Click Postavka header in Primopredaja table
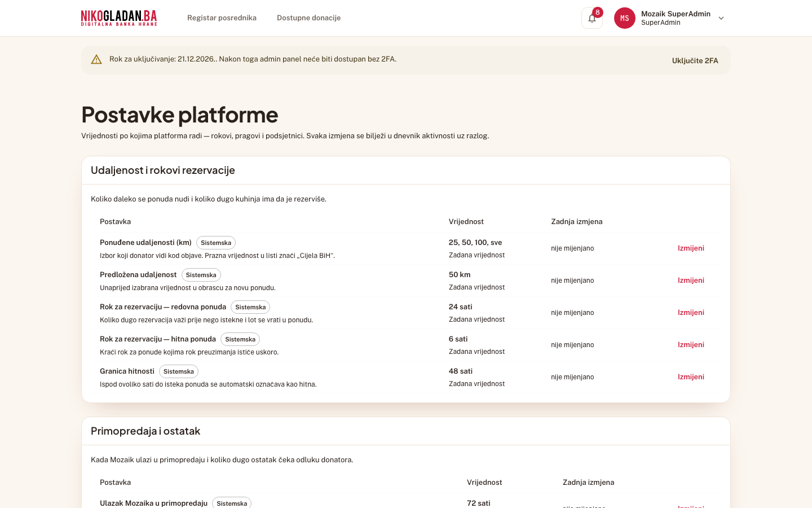 pos(115,483)
